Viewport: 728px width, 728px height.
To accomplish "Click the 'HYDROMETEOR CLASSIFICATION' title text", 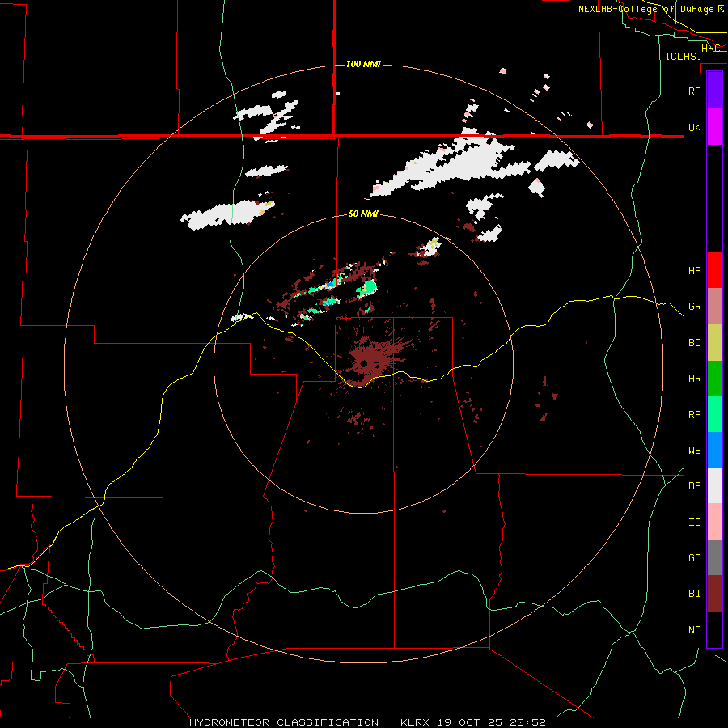I will [x=284, y=722].
